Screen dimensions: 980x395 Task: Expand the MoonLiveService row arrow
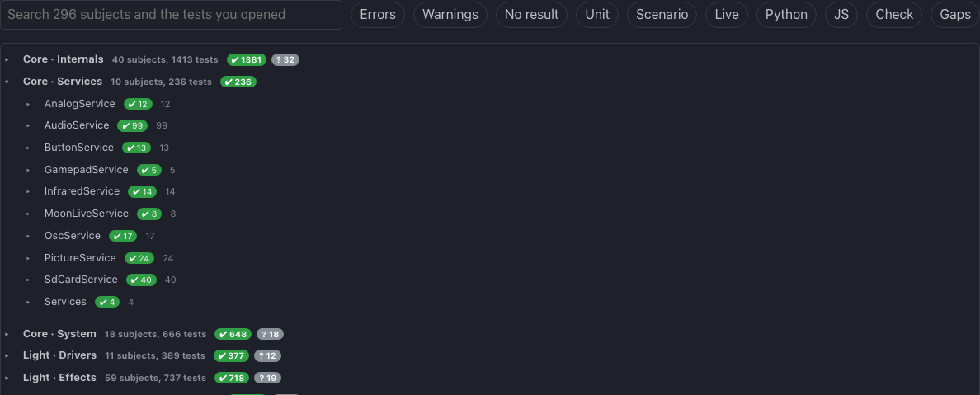point(28,214)
